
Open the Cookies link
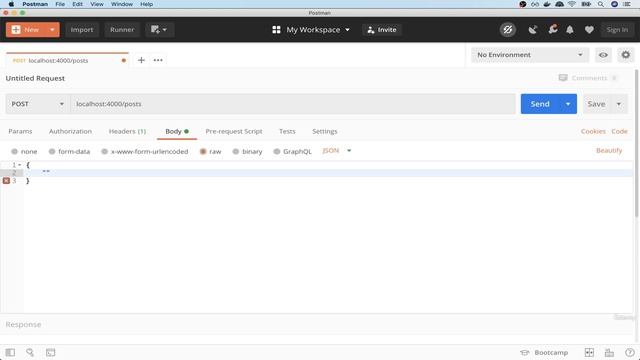[x=593, y=131]
